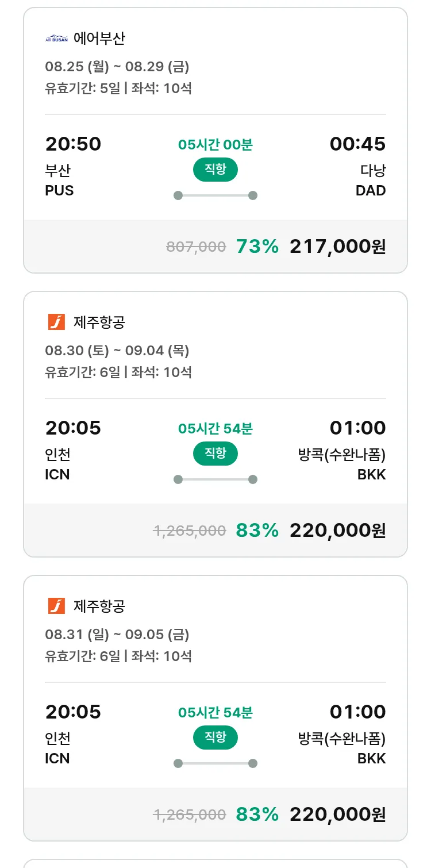Click the 08.25 (월) ~ 08.29 (금) date range
The width and height of the screenshot is (431, 868).
pos(117,67)
